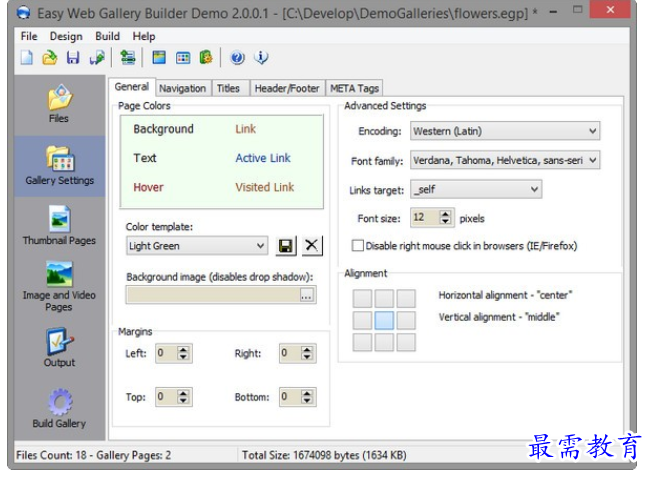Click the gallery layout window toolbar icon
Viewport: 650px width, 478px height.
pyautogui.click(x=159, y=57)
